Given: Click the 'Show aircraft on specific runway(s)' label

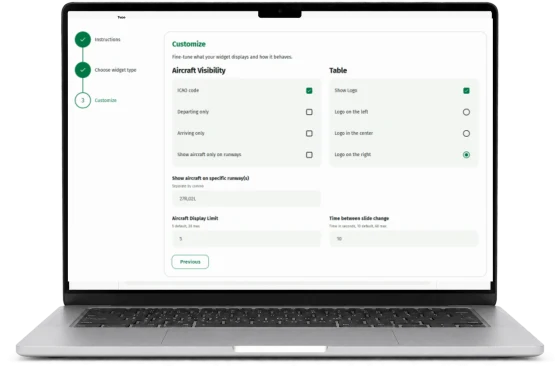Looking at the screenshot, I should (211, 178).
